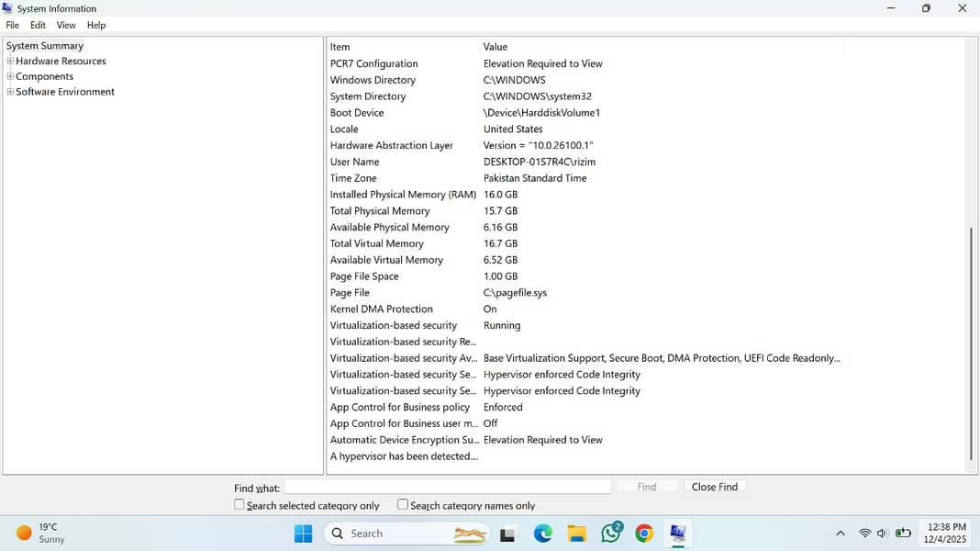980x551 pixels.
Task: Check Search category names only option
Action: tap(403, 505)
